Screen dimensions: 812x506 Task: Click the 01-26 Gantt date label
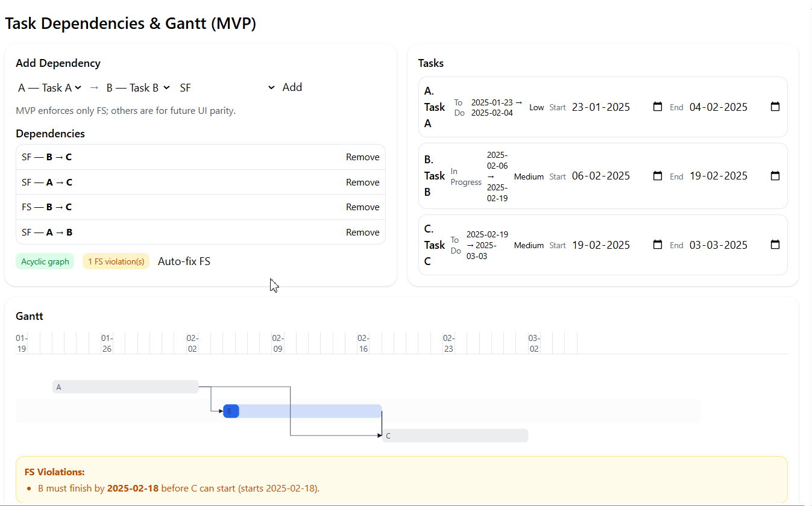[x=107, y=343]
